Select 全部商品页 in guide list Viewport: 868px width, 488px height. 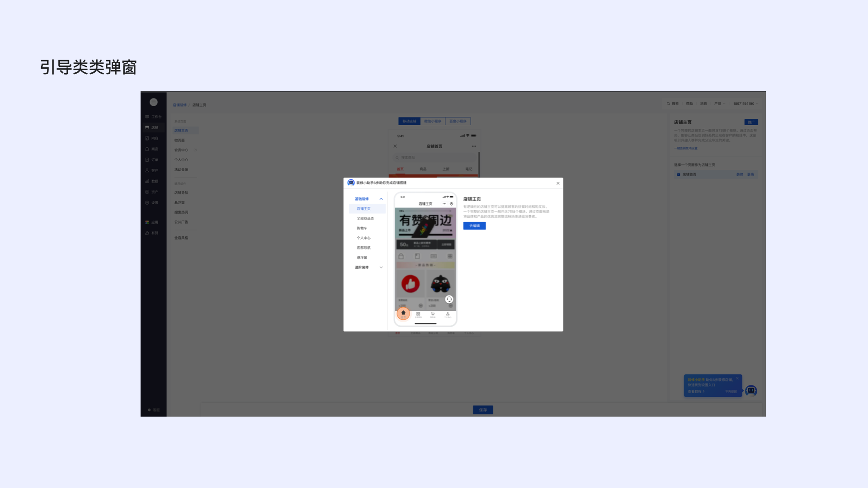click(x=365, y=219)
